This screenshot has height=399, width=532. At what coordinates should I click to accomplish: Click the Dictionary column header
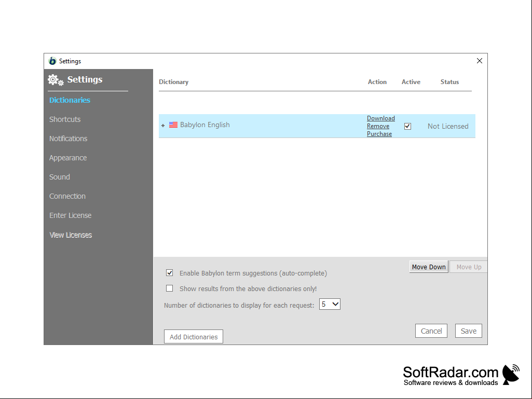click(x=174, y=82)
